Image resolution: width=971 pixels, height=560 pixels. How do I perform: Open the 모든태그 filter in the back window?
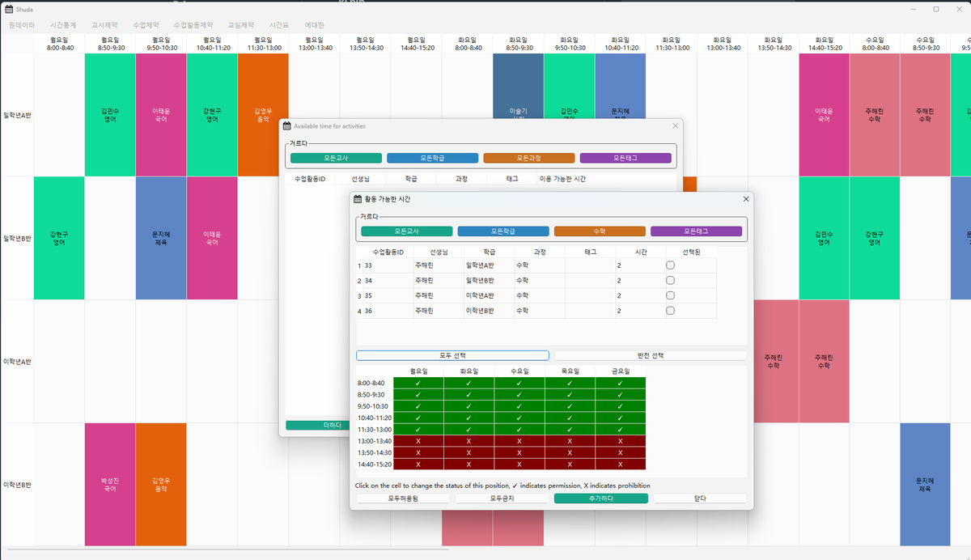pyautogui.click(x=625, y=158)
